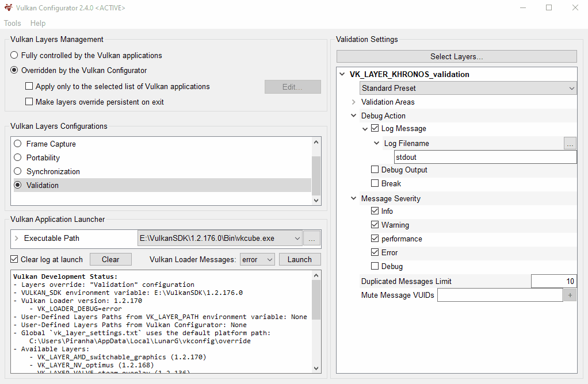
Task: Click the 'VK_LOADER_DEBUG=error' log line
Action: 79,309
